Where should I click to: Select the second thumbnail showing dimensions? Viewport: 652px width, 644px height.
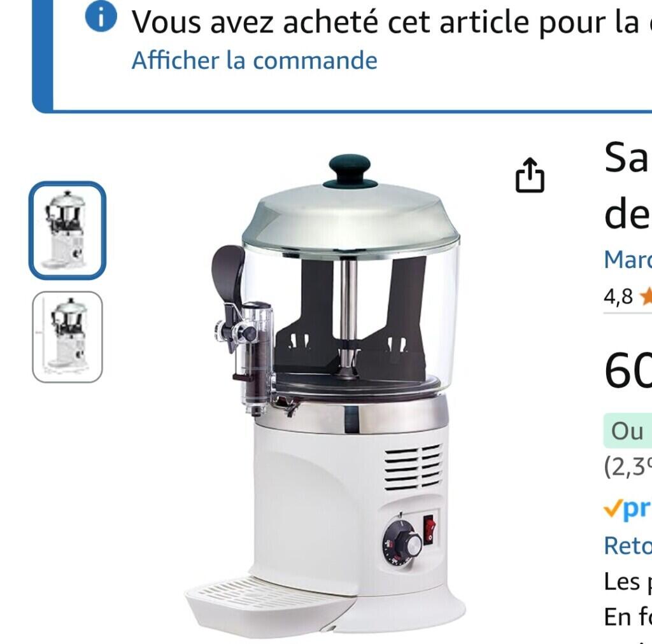67,337
